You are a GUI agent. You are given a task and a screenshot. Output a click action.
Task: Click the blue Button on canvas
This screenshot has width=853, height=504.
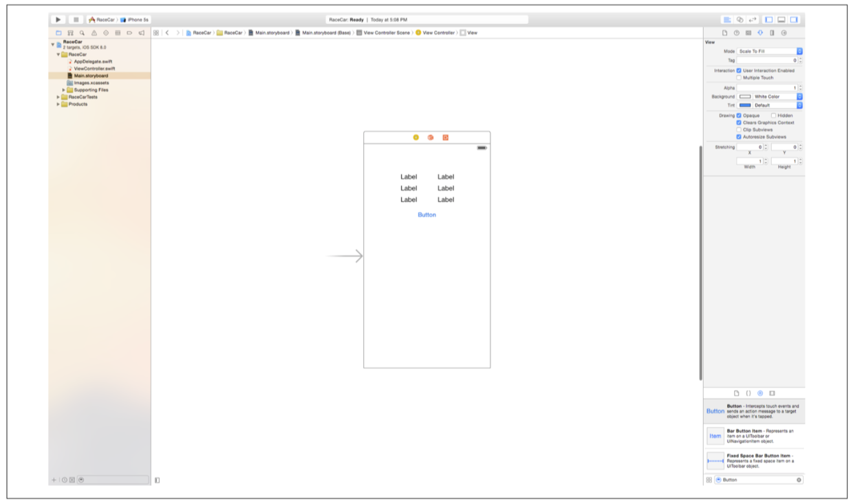[x=426, y=215]
